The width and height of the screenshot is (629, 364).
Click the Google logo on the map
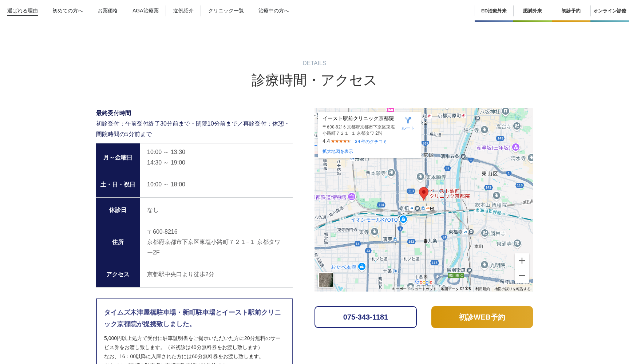click(424, 282)
